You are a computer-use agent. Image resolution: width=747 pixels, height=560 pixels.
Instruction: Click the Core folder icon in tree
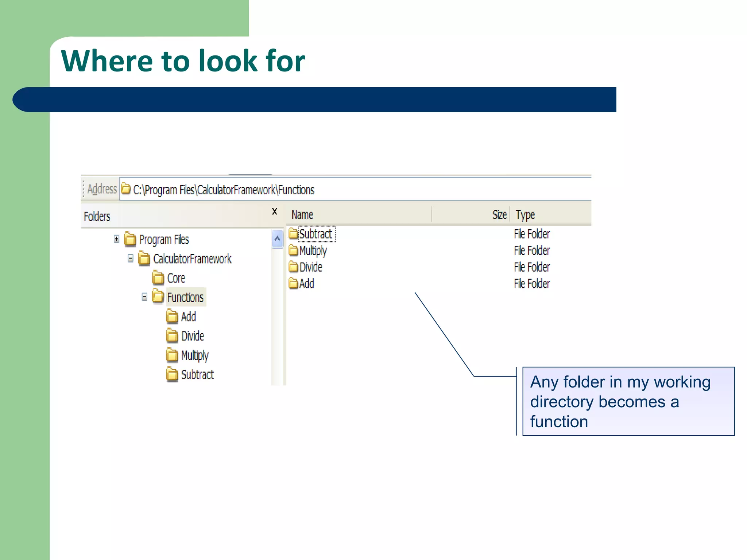coord(158,278)
